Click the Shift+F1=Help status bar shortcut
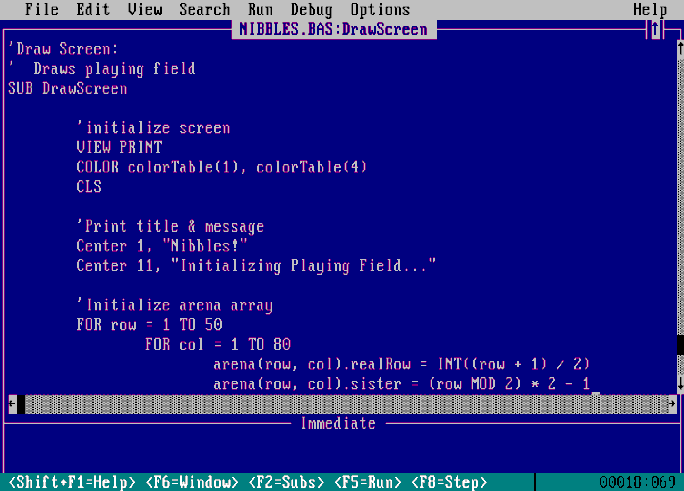 point(72,482)
